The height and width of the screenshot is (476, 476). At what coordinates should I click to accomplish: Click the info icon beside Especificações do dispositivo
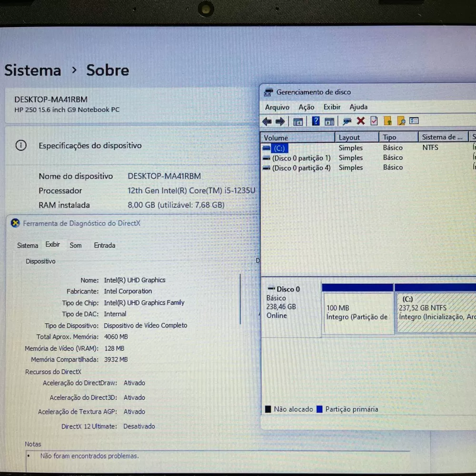(x=21, y=145)
